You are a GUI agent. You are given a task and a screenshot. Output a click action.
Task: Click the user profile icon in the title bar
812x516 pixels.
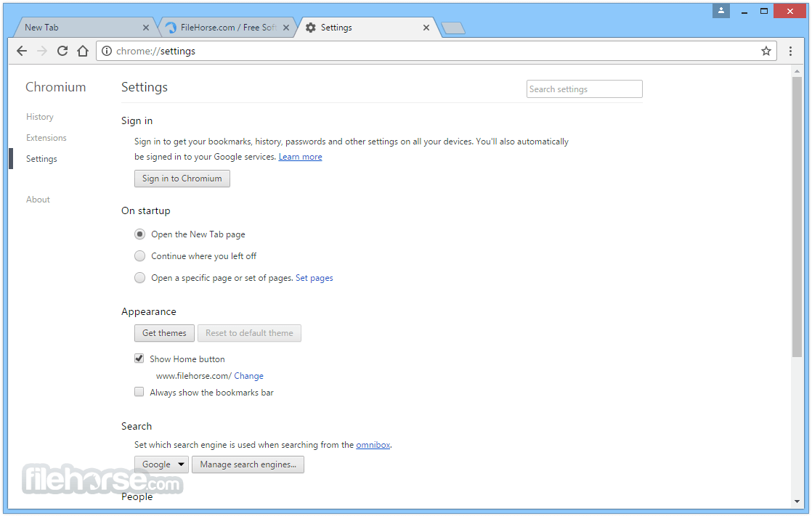tap(721, 11)
